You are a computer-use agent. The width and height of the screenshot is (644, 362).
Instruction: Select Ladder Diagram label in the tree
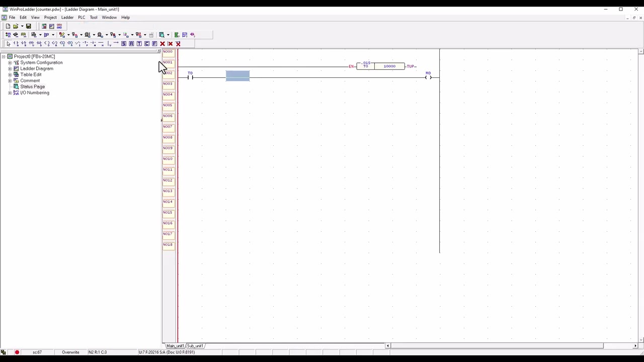point(37,68)
